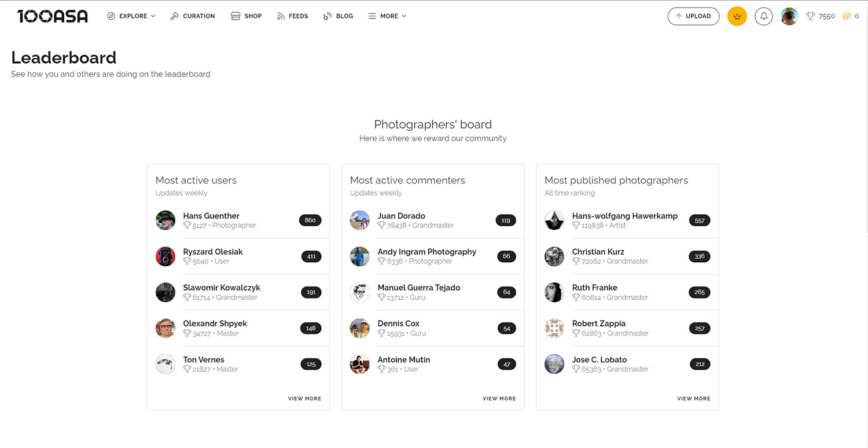Viewport: 868px width, 448px height.
Task: Click Manuel Guerra Tejado's avatar thumbnail
Action: tap(360, 292)
